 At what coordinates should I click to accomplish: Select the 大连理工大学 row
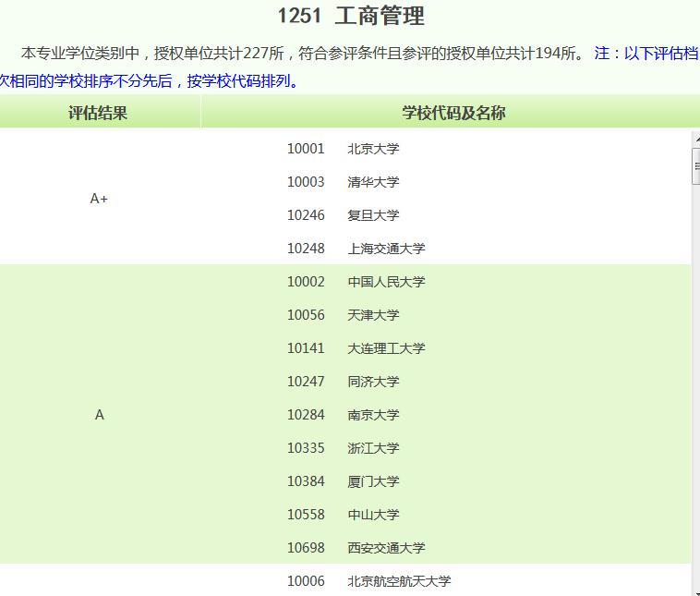point(386,348)
